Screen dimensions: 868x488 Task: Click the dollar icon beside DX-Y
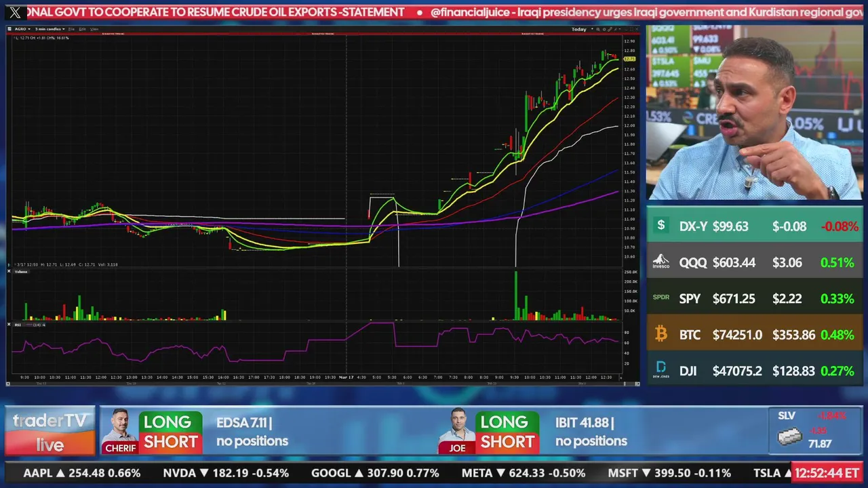pos(661,226)
